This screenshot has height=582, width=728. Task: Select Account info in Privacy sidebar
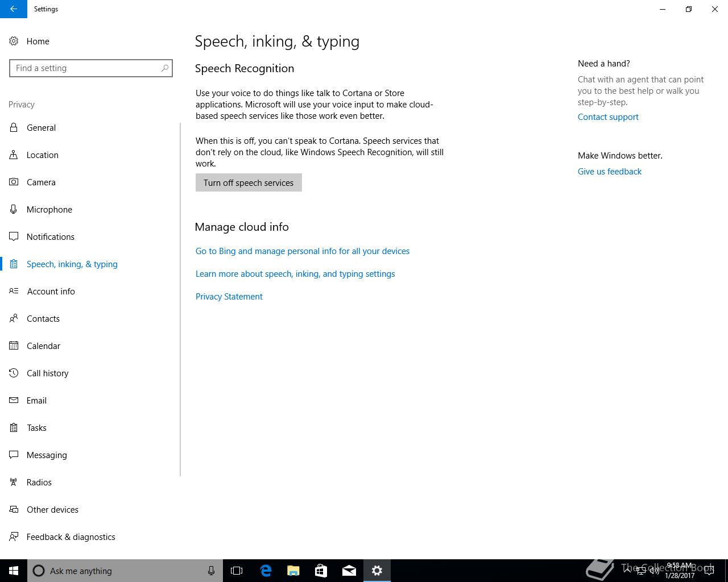[x=51, y=292]
